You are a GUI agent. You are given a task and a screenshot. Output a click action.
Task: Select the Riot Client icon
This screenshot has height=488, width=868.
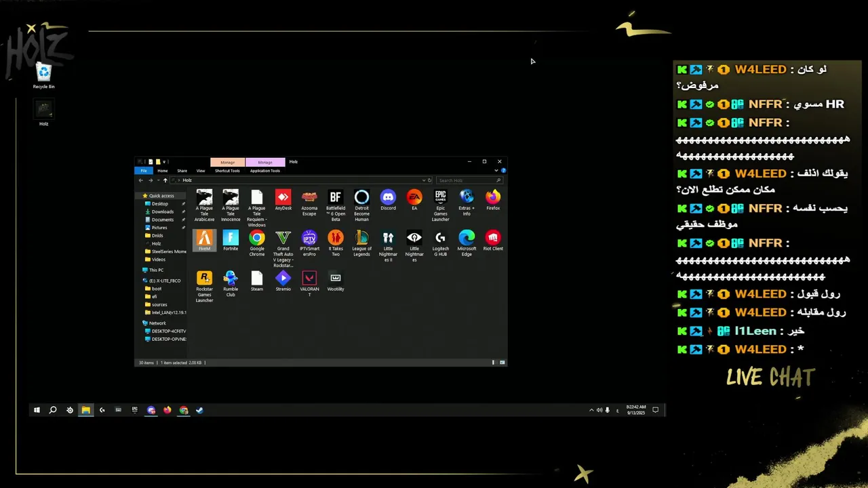(x=493, y=241)
